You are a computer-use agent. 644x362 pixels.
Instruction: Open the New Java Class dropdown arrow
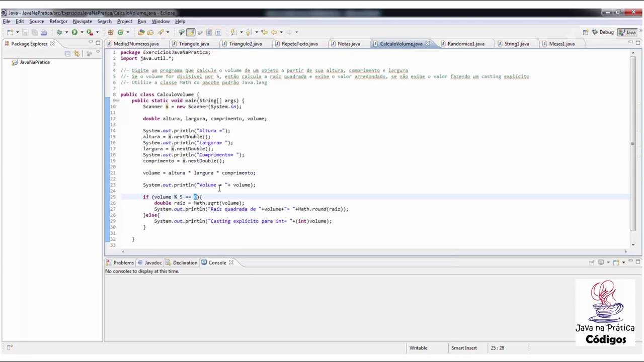point(127,32)
